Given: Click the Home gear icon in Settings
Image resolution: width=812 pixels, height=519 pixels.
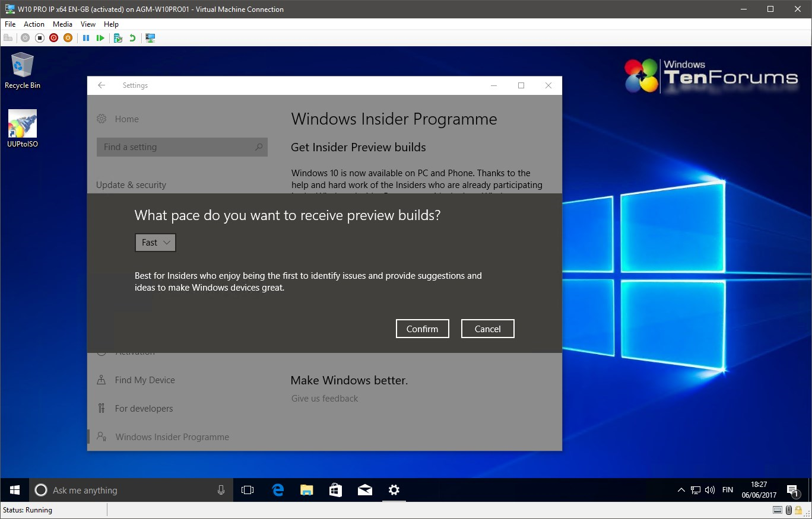Looking at the screenshot, I should coord(101,119).
